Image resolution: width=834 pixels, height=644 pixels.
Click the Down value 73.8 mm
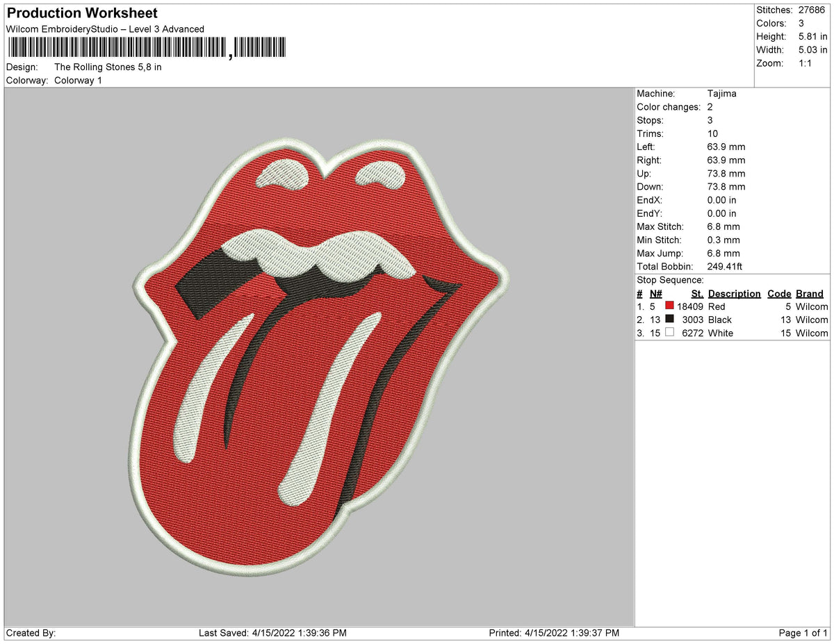click(x=726, y=187)
